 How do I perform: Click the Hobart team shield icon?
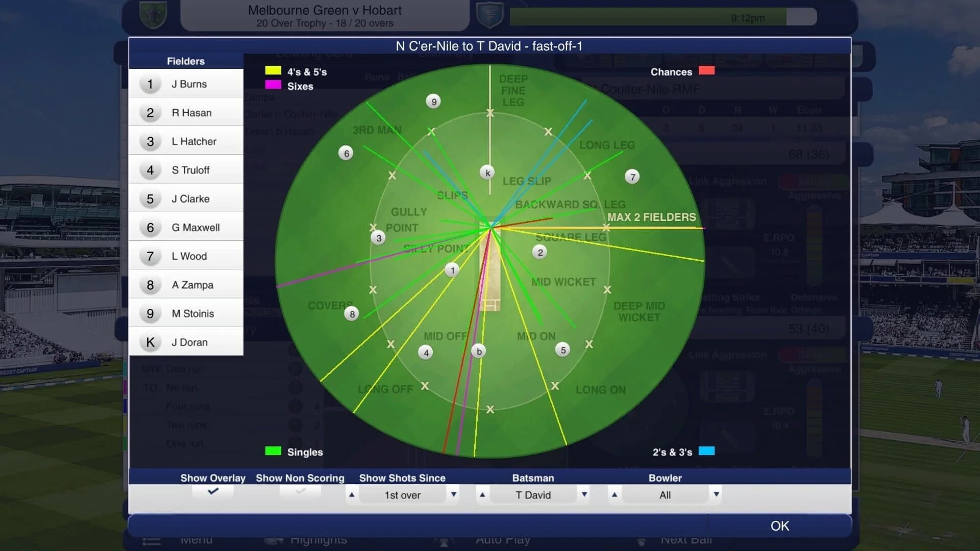[x=488, y=14]
